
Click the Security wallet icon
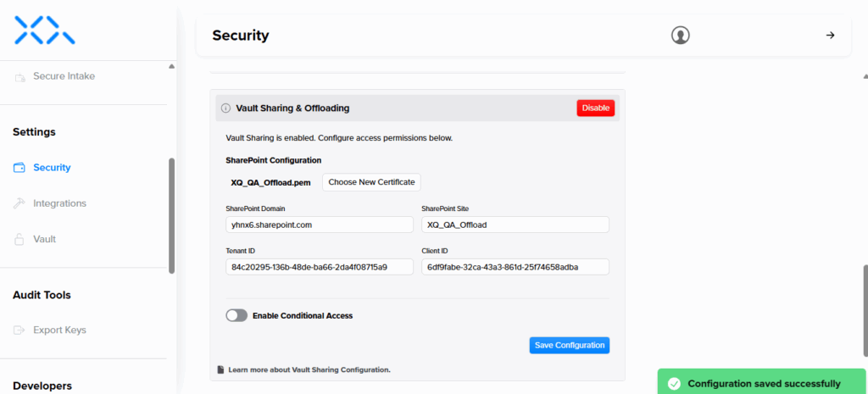coord(20,168)
